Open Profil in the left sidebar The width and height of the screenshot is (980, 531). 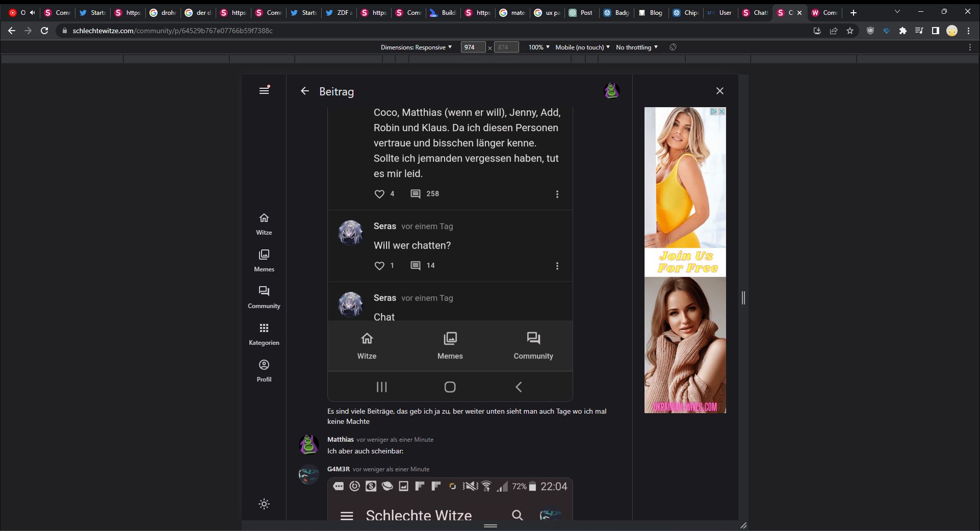pyautogui.click(x=264, y=371)
